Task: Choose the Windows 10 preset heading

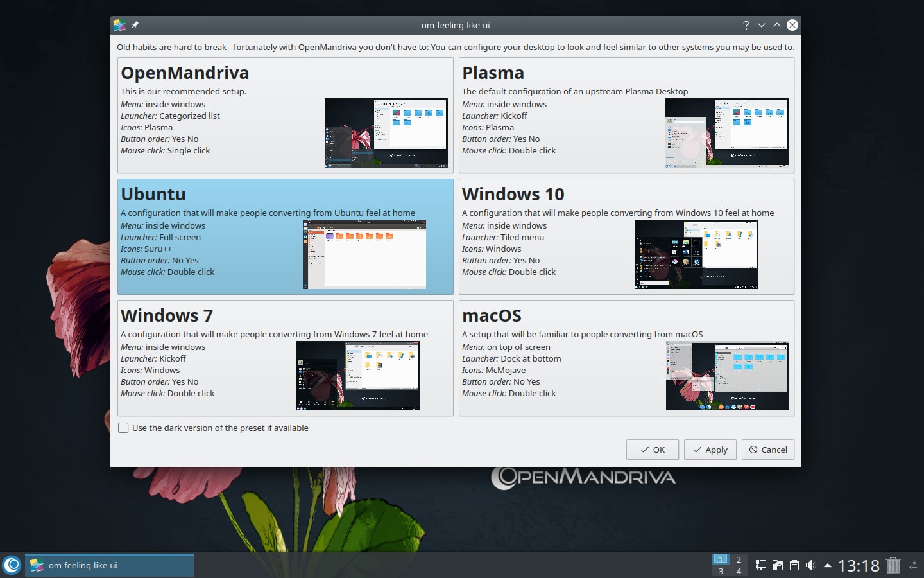Action: pos(513,194)
